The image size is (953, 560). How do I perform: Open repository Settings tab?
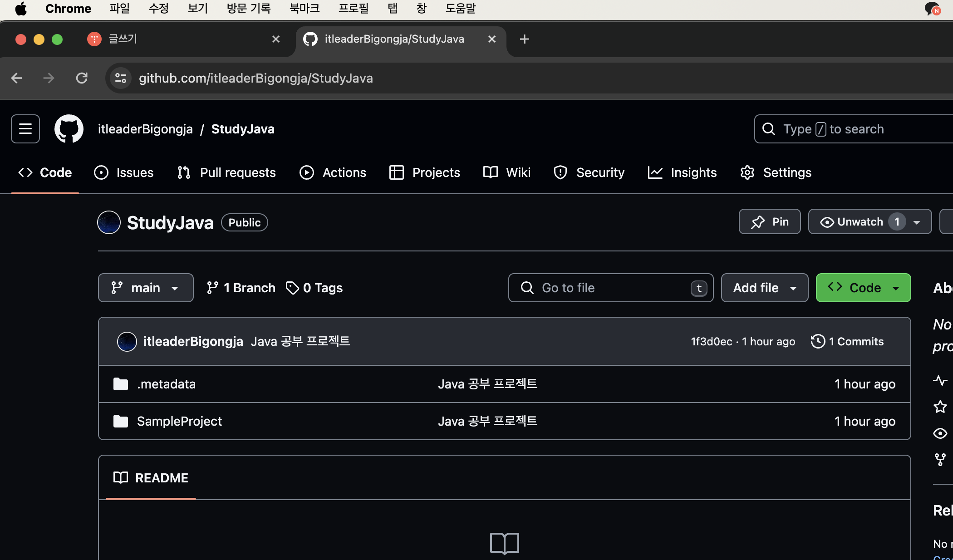tap(776, 172)
